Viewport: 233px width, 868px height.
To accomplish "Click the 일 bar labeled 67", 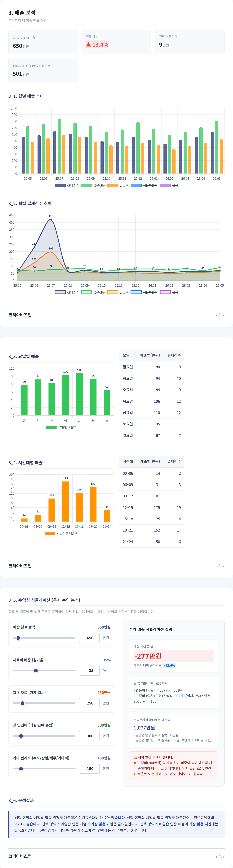I will [x=107, y=403].
